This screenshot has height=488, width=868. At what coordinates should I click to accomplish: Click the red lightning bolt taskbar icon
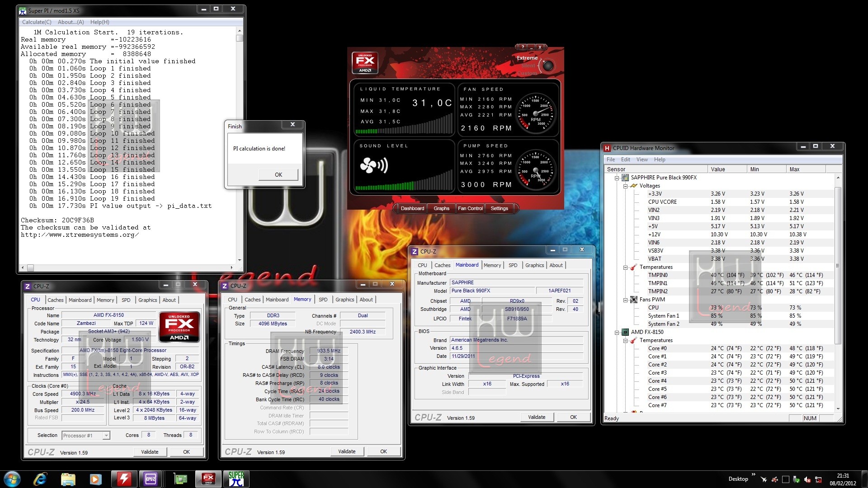click(x=124, y=479)
